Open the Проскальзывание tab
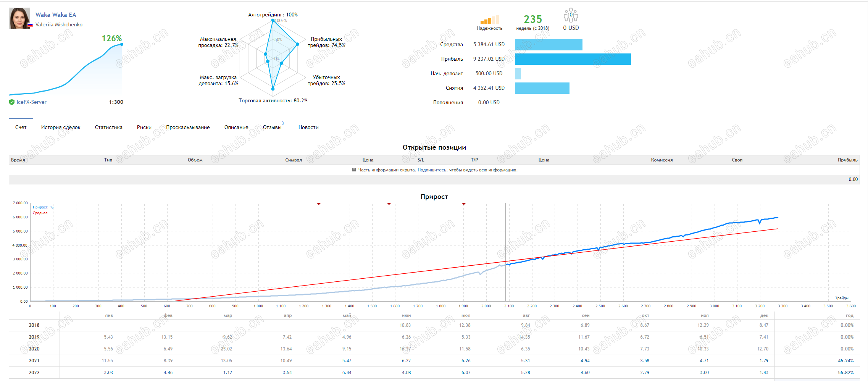Viewport: 868px width, 381px height. coord(188,127)
